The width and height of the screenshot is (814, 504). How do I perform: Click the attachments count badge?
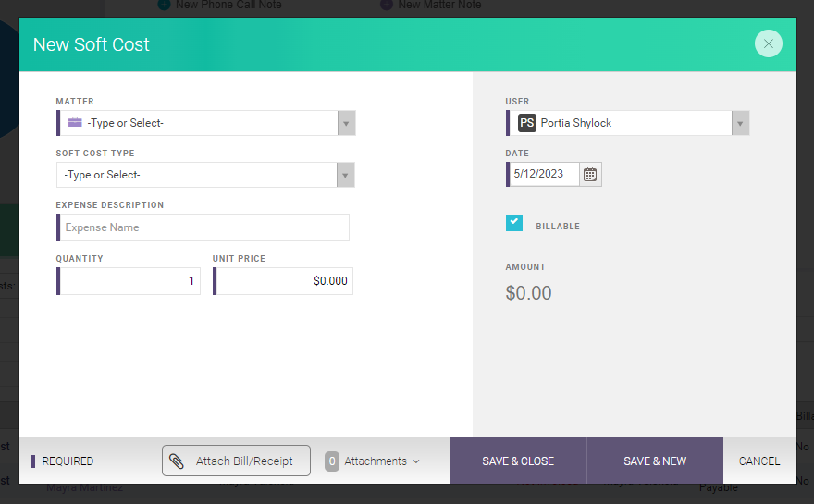[332, 461]
